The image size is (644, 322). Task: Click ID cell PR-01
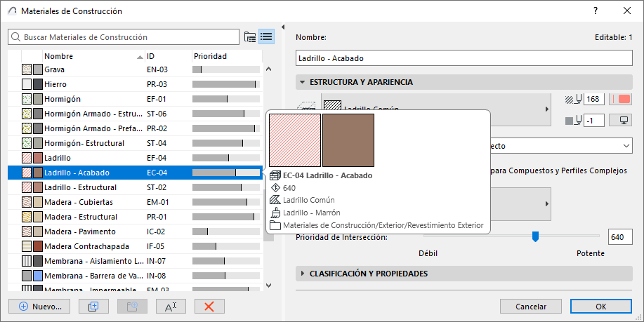click(x=157, y=217)
